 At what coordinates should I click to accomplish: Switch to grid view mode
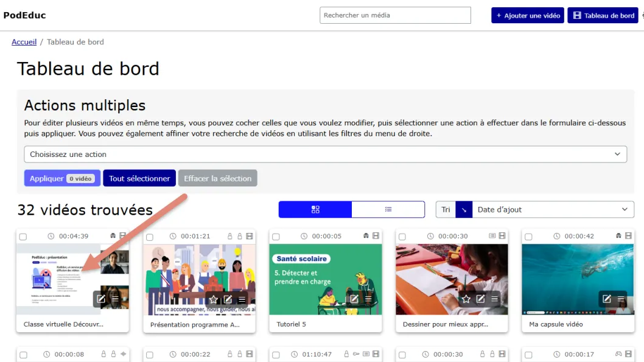click(315, 210)
